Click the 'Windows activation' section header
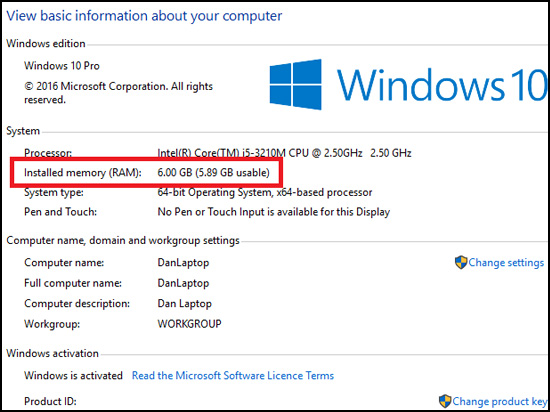Image resolution: width=550 pixels, height=412 pixels. [x=52, y=353]
